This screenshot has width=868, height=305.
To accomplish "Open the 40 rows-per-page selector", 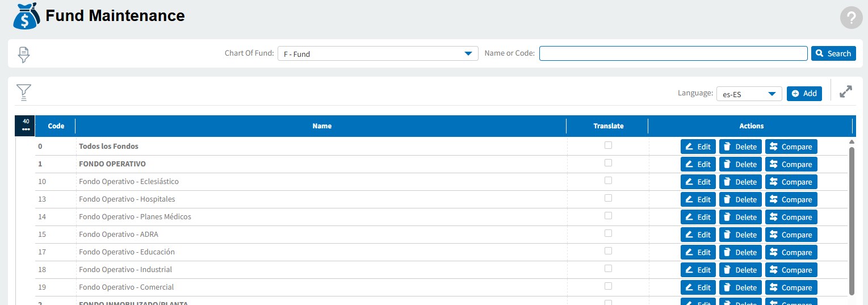I will point(26,125).
